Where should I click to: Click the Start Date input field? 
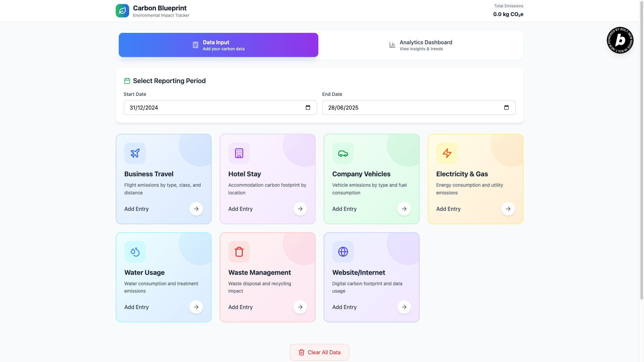pos(215,108)
